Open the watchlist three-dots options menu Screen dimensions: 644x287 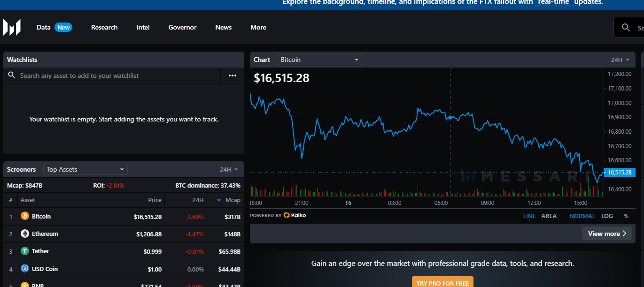pyautogui.click(x=233, y=76)
